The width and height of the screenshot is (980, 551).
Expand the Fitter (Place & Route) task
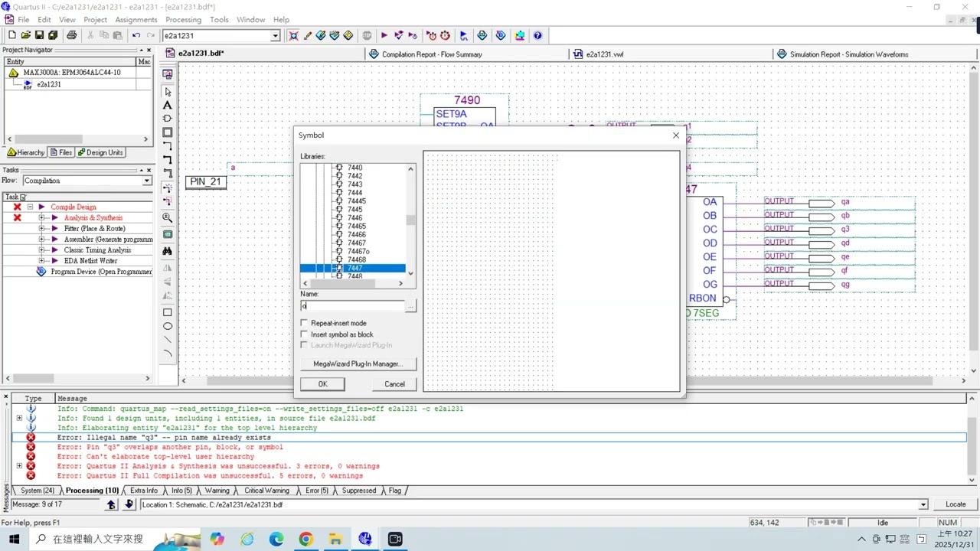tap(42, 229)
